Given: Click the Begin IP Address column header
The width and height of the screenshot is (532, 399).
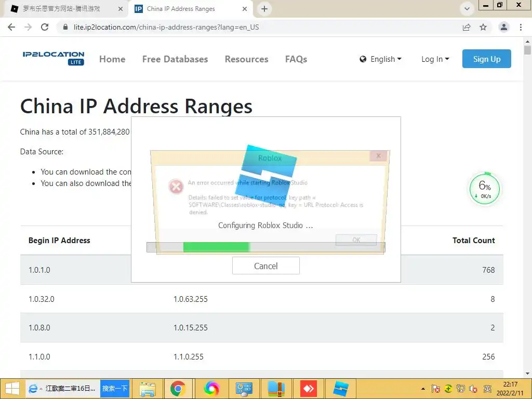Looking at the screenshot, I should pyautogui.click(x=59, y=240).
